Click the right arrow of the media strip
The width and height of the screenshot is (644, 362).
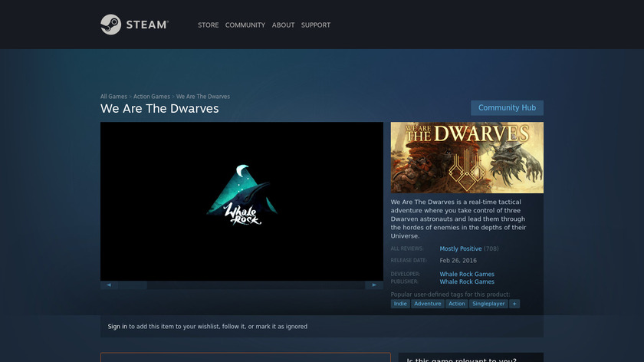coord(374,285)
